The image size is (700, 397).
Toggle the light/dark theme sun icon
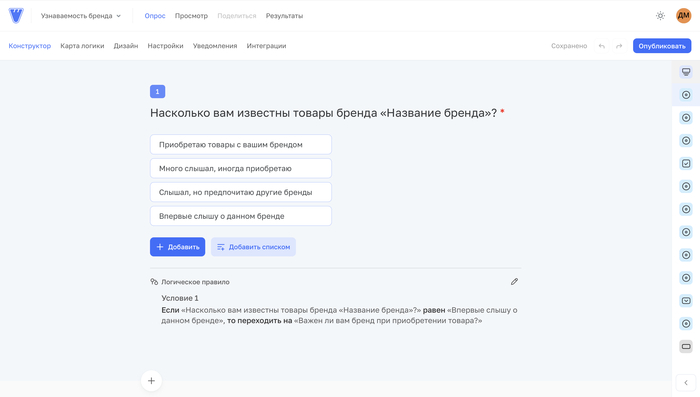[660, 16]
